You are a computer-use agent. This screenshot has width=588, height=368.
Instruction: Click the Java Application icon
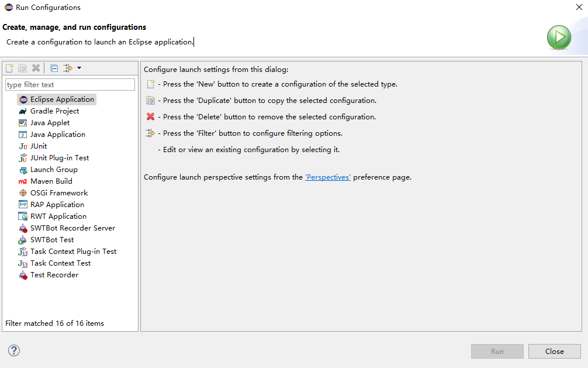23,135
